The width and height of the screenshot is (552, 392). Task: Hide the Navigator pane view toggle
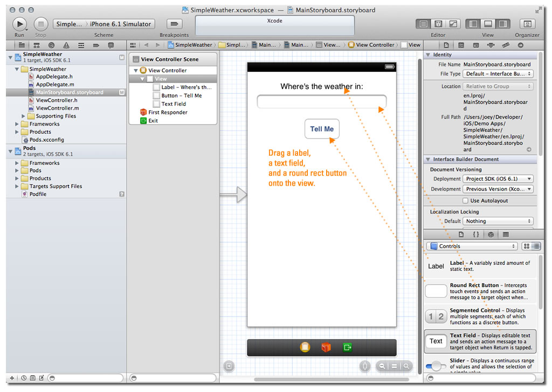click(473, 24)
